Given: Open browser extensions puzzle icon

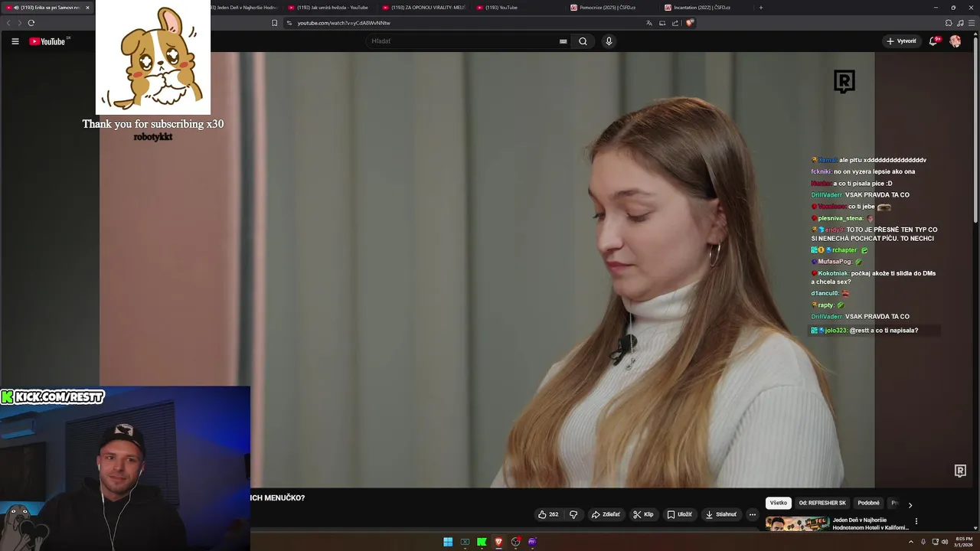Looking at the screenshot, I should 949,23.
